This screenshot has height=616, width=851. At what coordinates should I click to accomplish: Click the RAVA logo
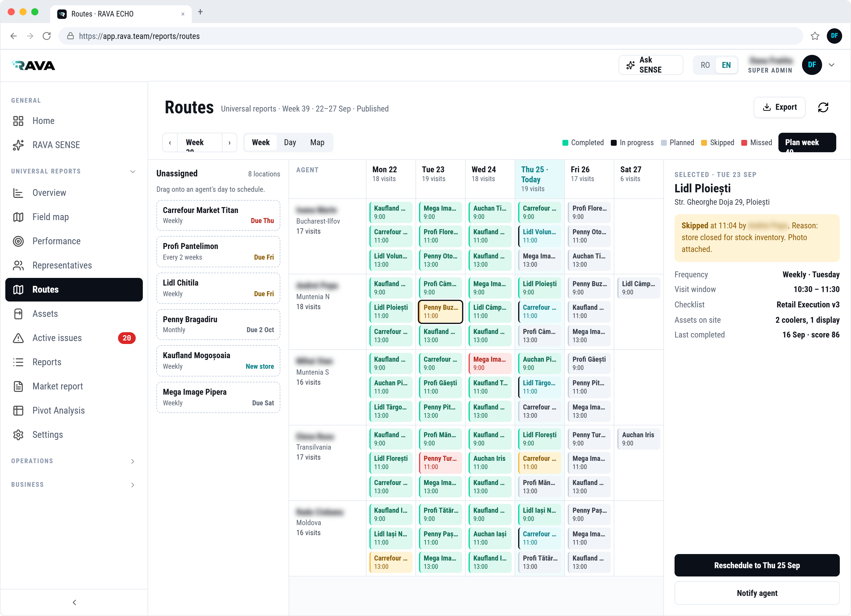pyautogui.click(x=33, y=65)
